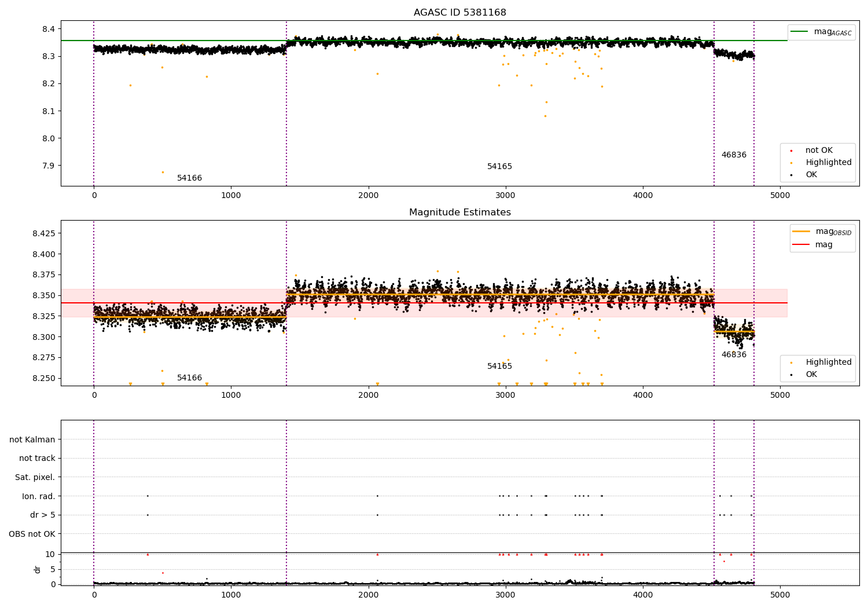The image size is (868, 608).
Task: Click the 'AGASC ID 5381168' plot title
Action: point(459,12)
